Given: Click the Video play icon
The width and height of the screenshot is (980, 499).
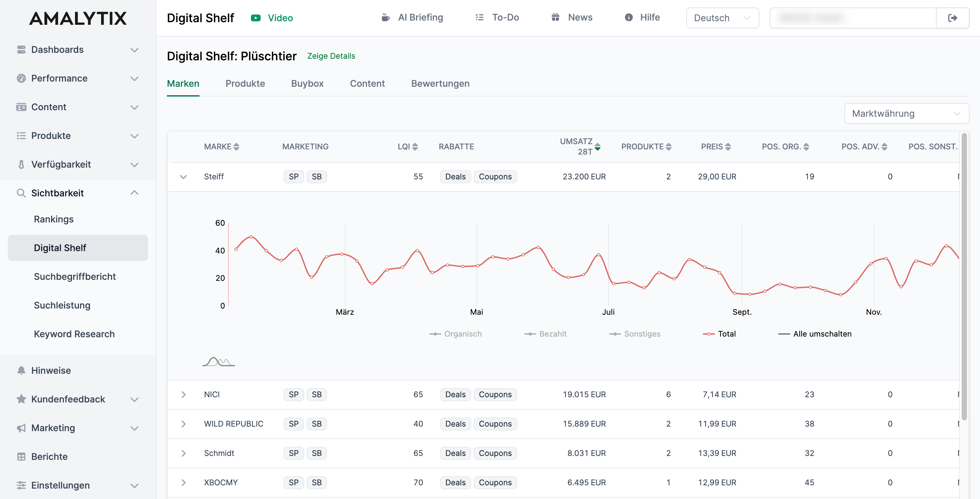Looking at the screenshot, I should (256, 18).
